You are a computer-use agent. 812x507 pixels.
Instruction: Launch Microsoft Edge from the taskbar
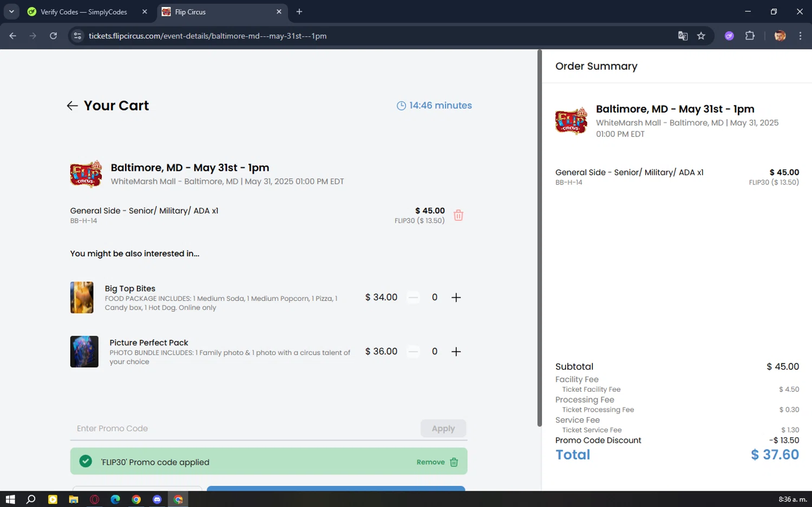[115, 499]
